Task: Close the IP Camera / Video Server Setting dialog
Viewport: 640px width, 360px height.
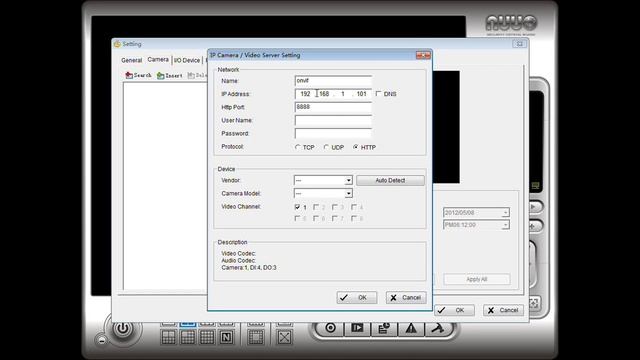Action: [423, 55]
